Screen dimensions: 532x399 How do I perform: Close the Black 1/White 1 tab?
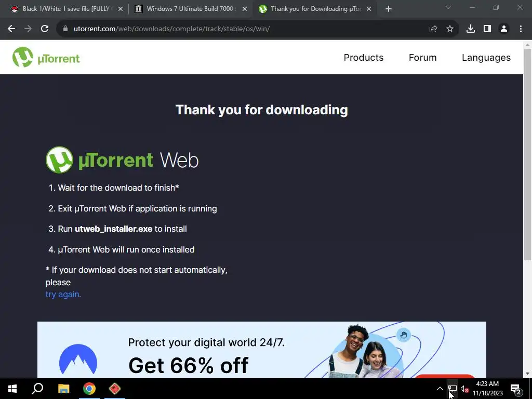point(121,9)
